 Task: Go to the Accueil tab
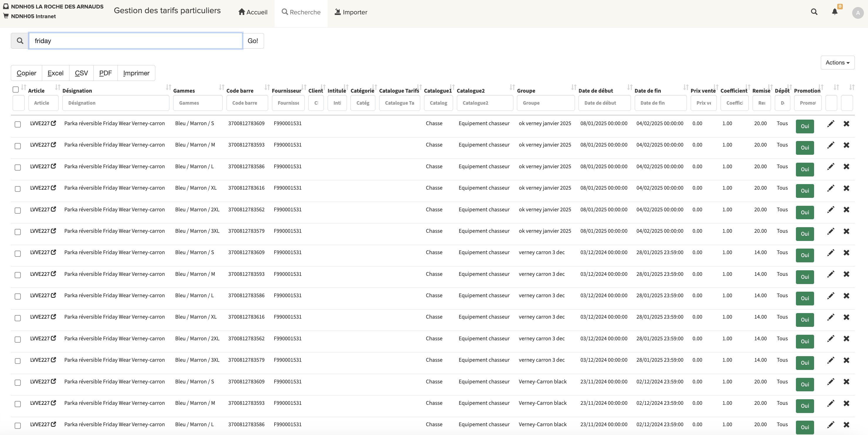click(x=253, y=12)
